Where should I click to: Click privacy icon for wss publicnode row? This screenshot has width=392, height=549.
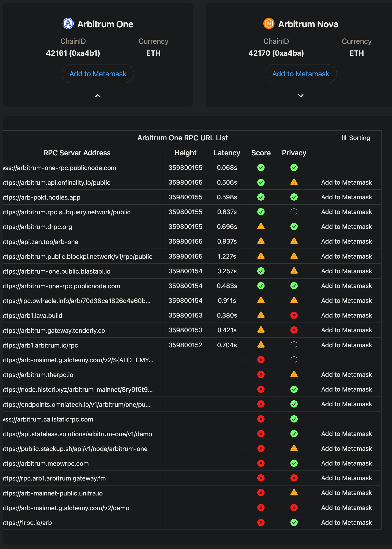point(294,167)
